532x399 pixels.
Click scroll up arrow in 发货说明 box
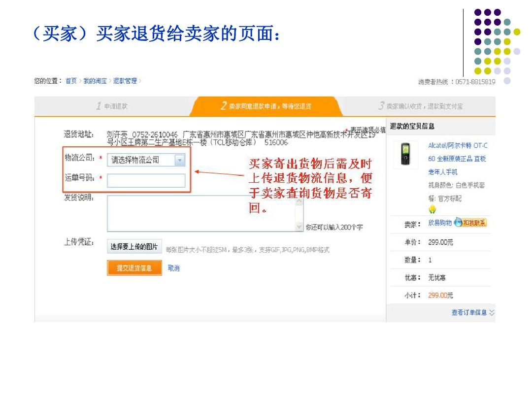coord(299,201)
